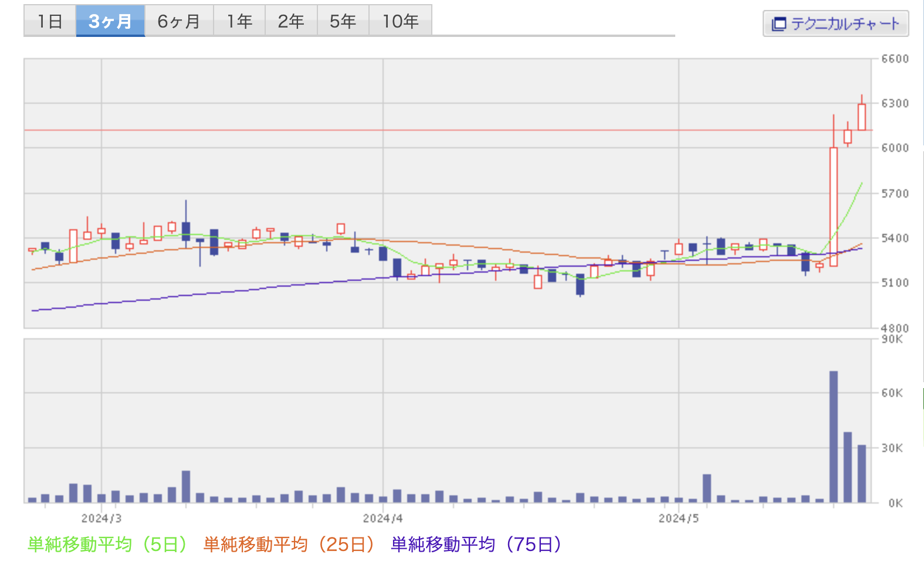The height and width of the screenshot is (578, 924).
Task: Click the 単純移動平均（5日） legend label
Action: [x=107, y=545]
